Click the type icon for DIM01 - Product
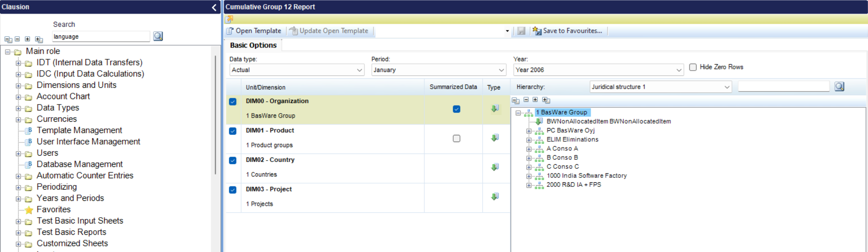Image resolution: width=868 pixels, height=252 pixels. (x=495, y=138)
